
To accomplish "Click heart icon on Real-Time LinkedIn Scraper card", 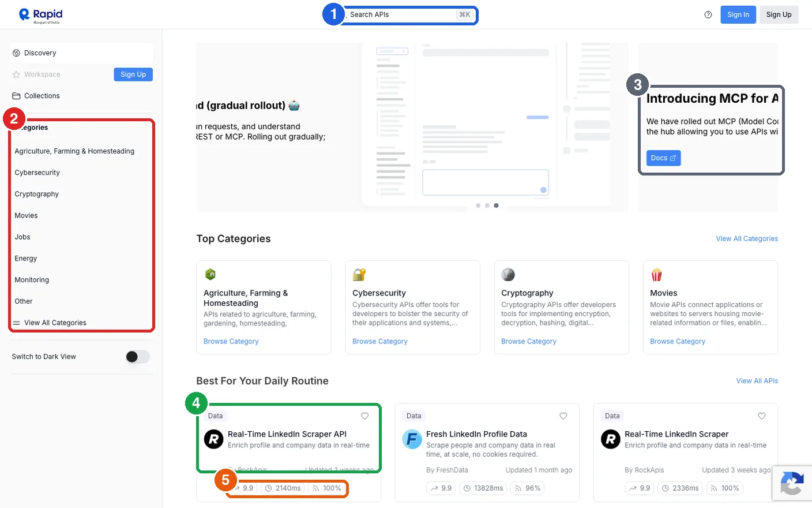I will coord(762,416).
